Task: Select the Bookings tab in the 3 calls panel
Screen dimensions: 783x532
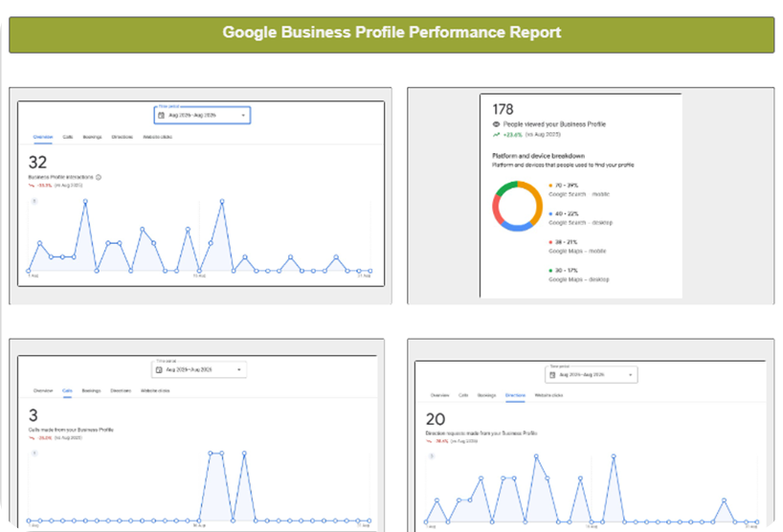Action: click(91, 390)
